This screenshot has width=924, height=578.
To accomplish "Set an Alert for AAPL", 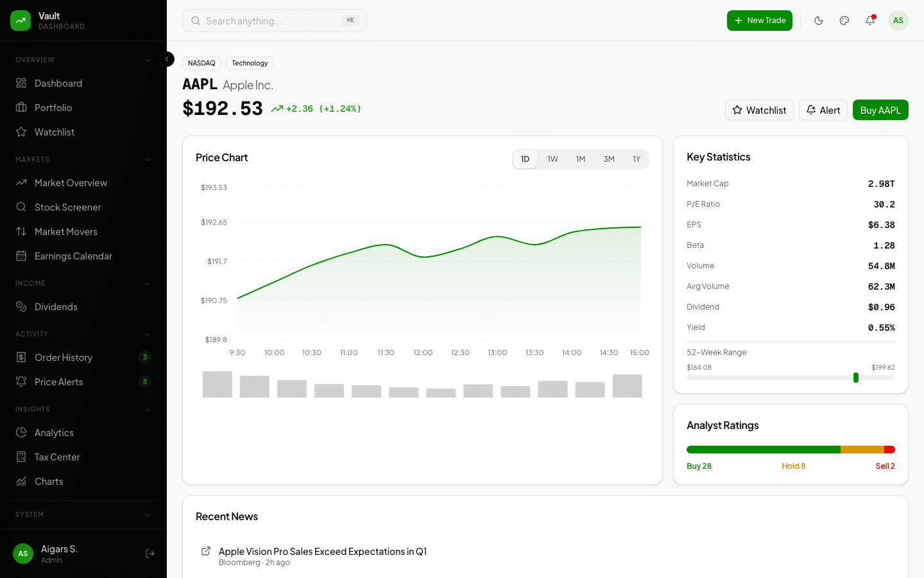I will point(823,110).
